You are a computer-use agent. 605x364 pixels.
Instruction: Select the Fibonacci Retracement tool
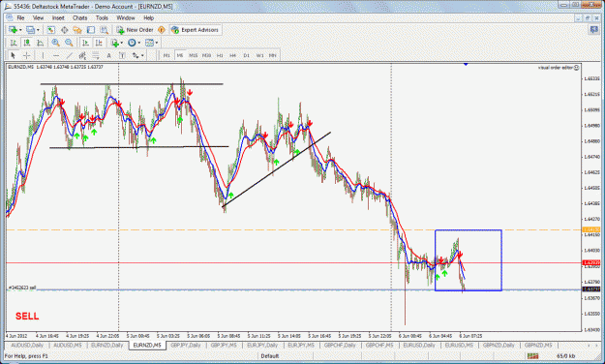(x=95, y=55)
